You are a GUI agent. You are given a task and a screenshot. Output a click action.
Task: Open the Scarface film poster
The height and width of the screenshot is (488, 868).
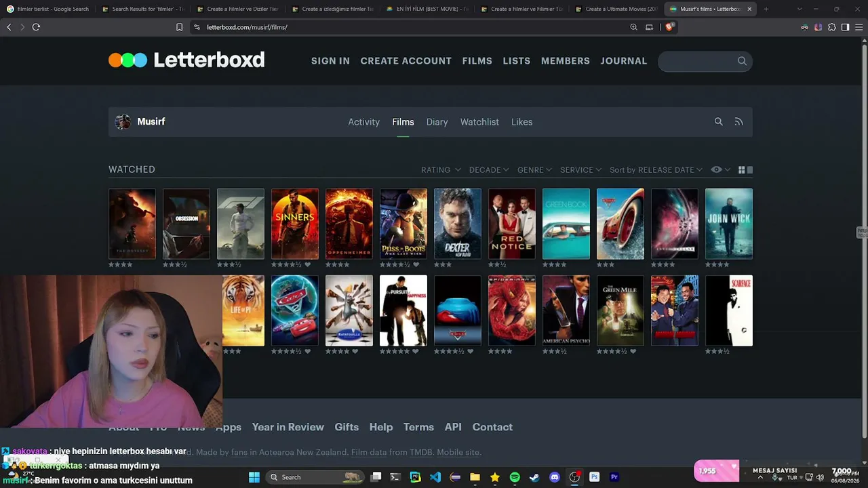tap(729, 310)
